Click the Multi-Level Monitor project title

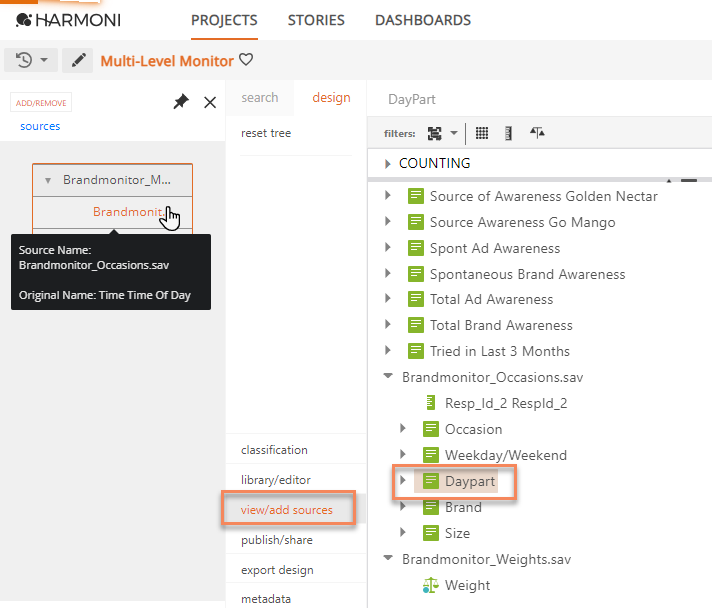click(167, 61)
